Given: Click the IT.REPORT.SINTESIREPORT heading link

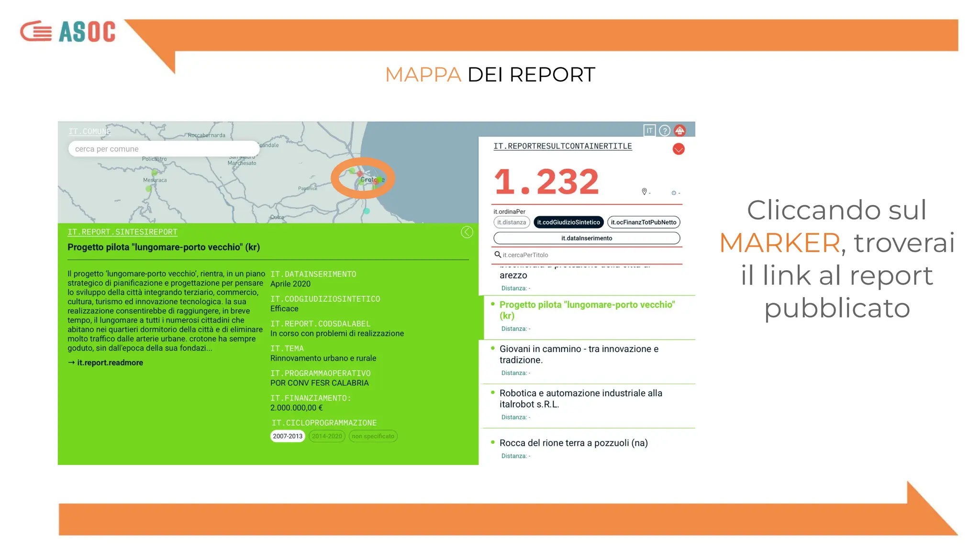Looking at the screenshot, I should 122,232.
